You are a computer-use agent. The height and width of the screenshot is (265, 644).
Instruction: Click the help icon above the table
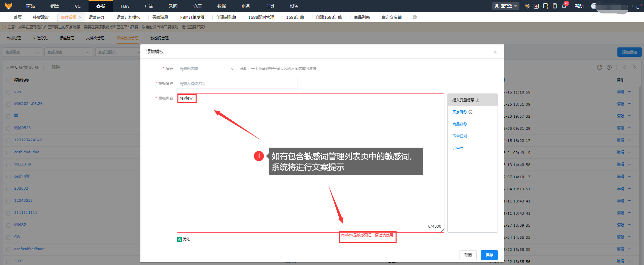pyautogui.click(x=609, y=67)
